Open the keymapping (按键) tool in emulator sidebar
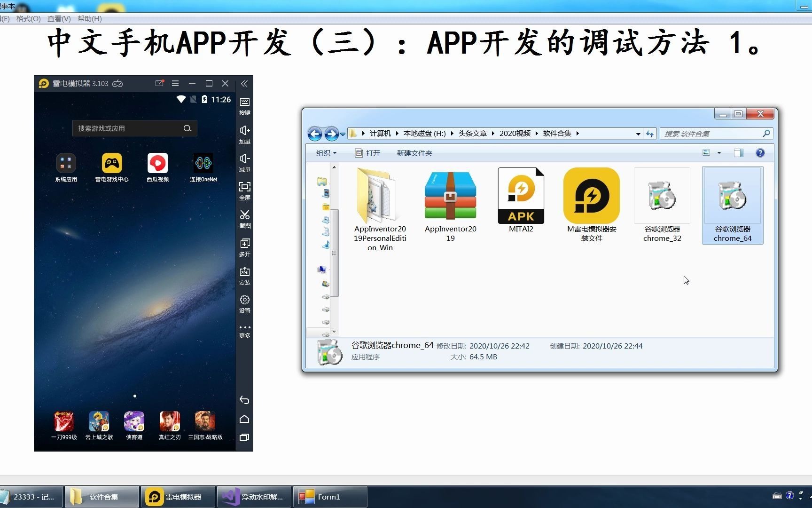The width and height of the screenshot is (812, 508). [x=245, y=106]
